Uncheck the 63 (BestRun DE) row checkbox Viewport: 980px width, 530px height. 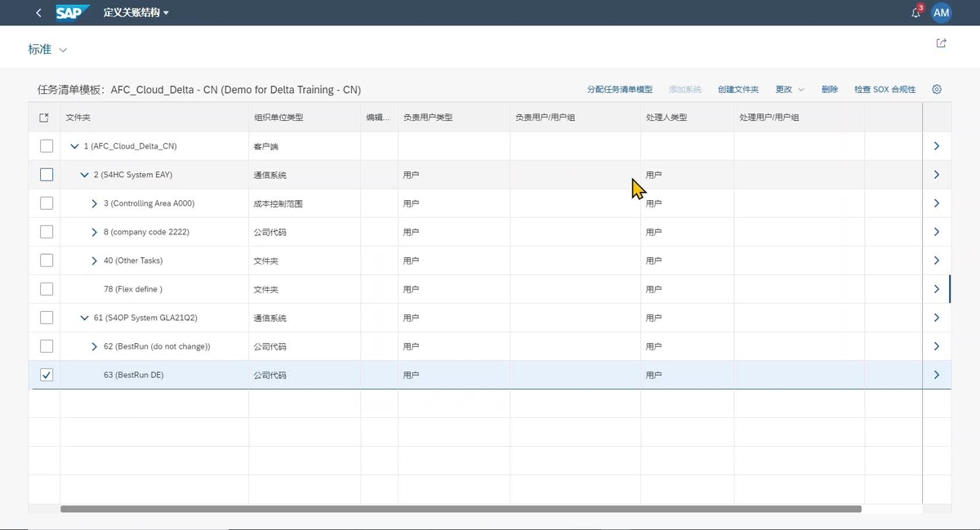point(47,375)
